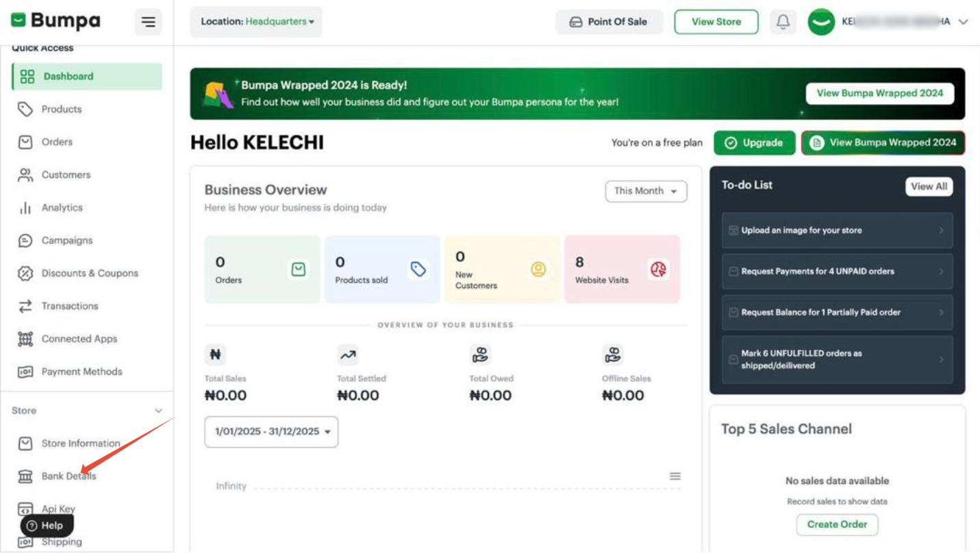Screen dimensions: 980x553
Task: Click the Bumpa Wrapped banner illustration
Action: [218, 94]
